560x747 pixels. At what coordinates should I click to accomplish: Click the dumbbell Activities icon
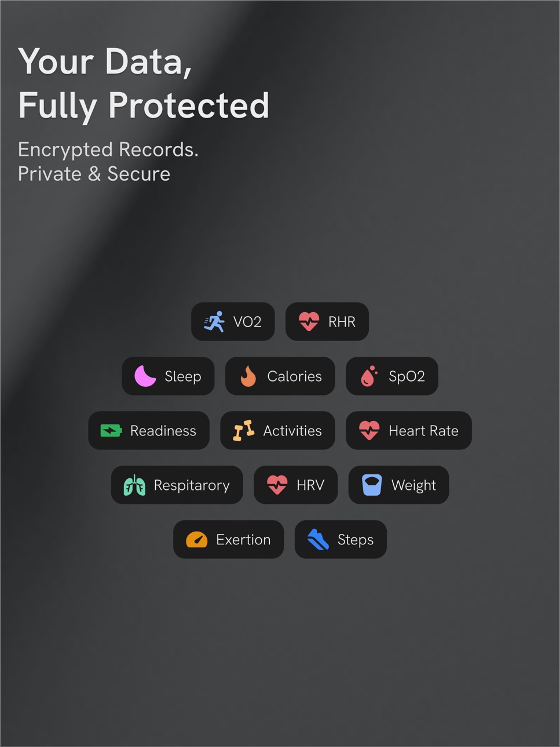point(244,430)
